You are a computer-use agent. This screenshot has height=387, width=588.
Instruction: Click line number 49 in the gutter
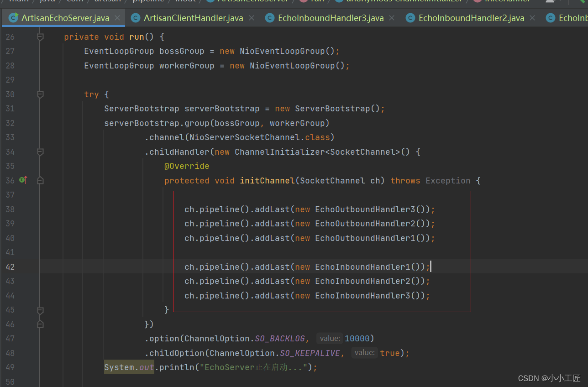[x=10, y=367]
